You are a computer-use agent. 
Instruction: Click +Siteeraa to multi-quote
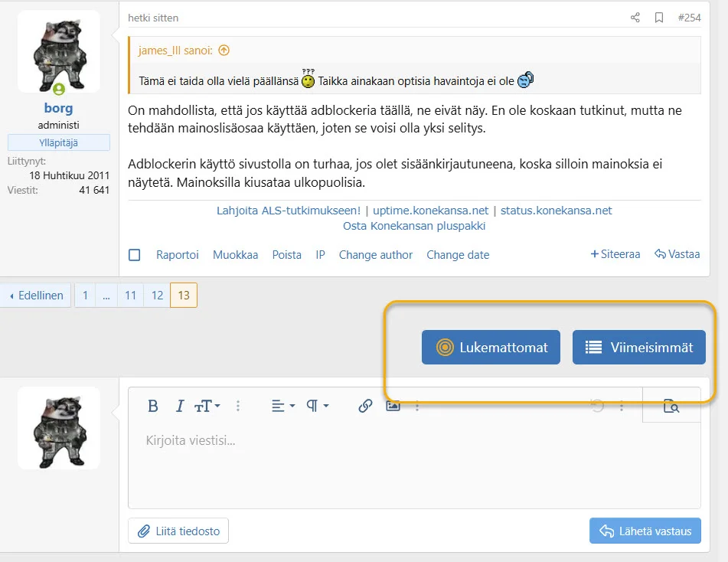(x=615, y=254)
